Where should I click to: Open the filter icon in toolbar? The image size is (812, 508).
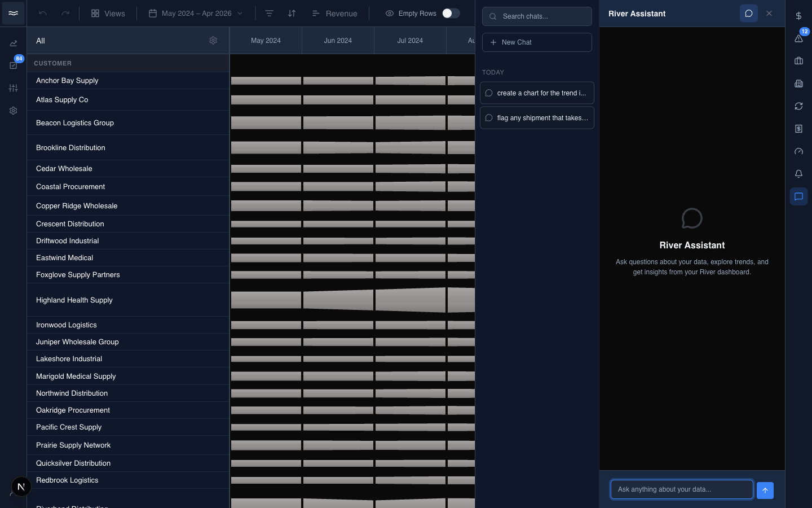(269, 13)
